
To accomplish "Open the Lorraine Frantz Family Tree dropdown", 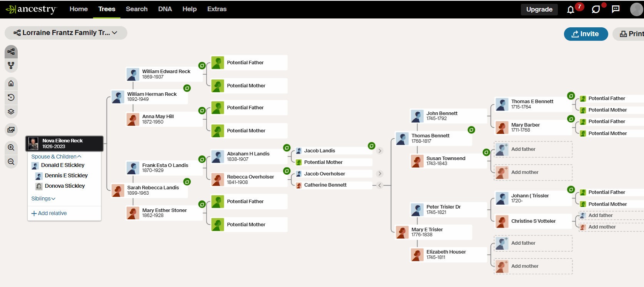I will click(x=66, y=33).
